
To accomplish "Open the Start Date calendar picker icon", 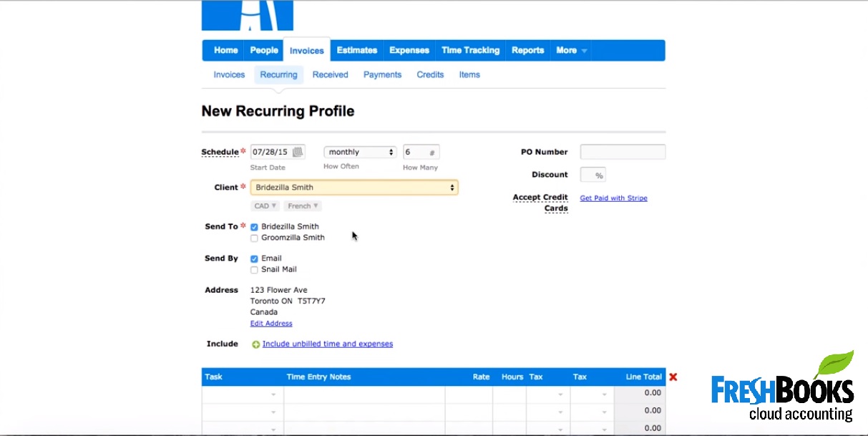I will [298, 152].
